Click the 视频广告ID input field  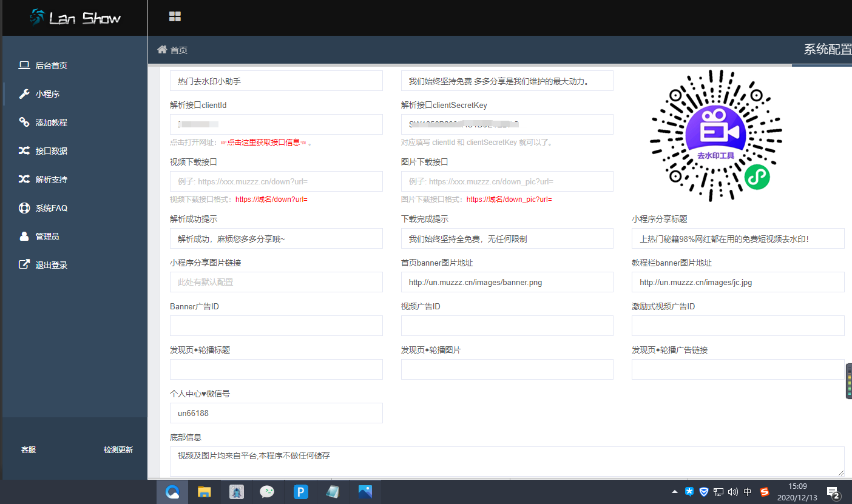tap(507, 326)
